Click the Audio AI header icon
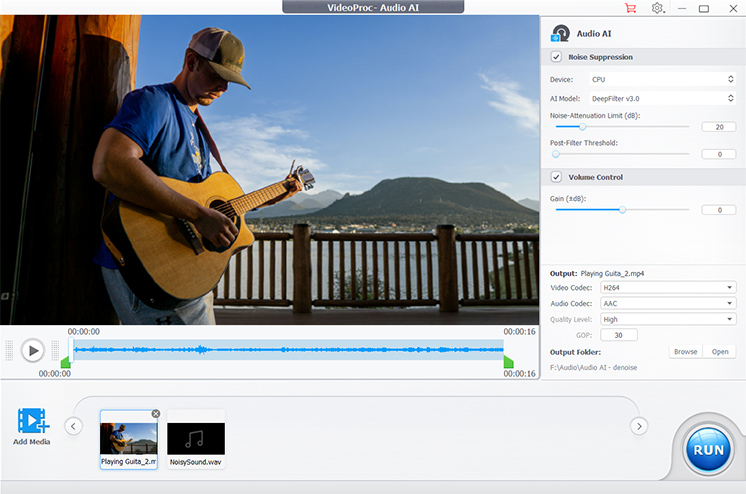Image resolution: width=746 pixels, height=494 pixels. [x=561, y=33]
